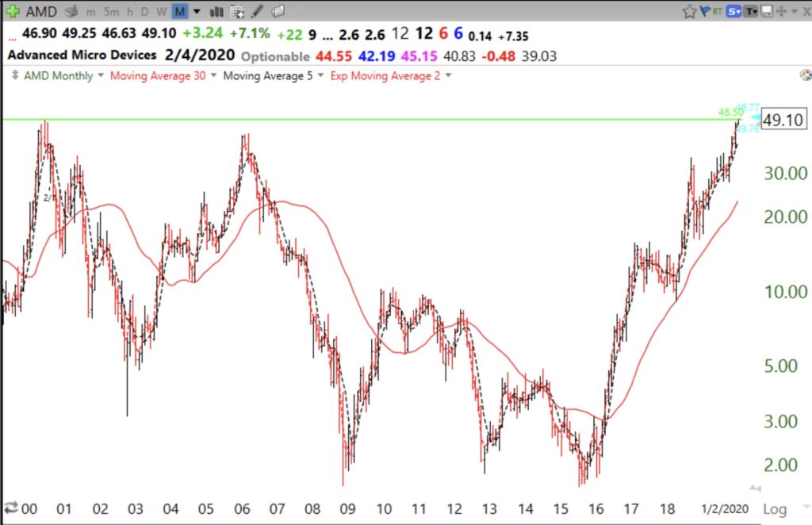This screenshot has height=525, width=812.
Task: Click the data grid add-column icon
Action: pyautogui.click(x=236, y=11)
